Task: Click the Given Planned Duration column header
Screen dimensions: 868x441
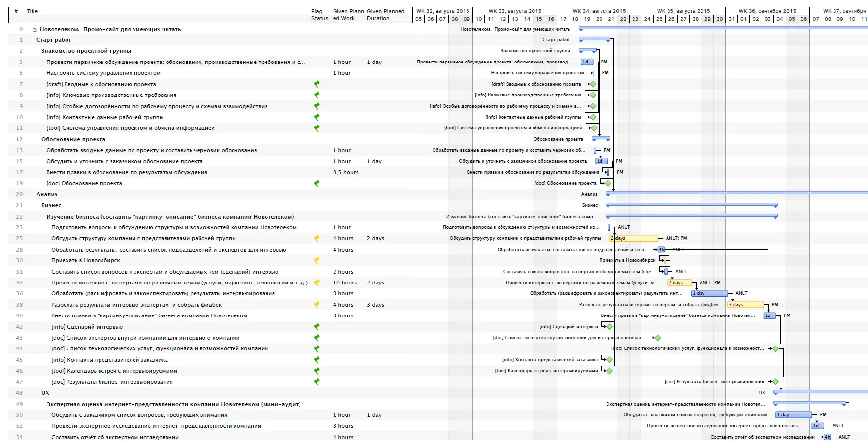Action: [x=388, y=15]
